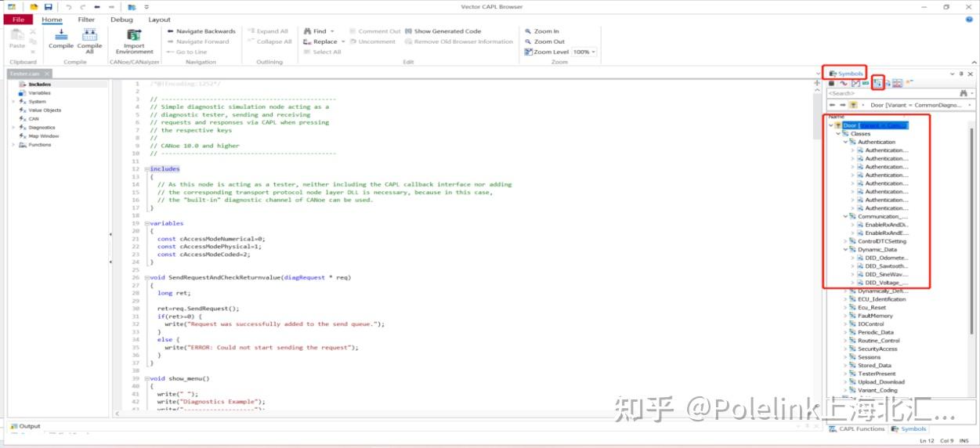Click Expand All in Outlining group
The image size is (980, 448).
click(x=268, y=31)
